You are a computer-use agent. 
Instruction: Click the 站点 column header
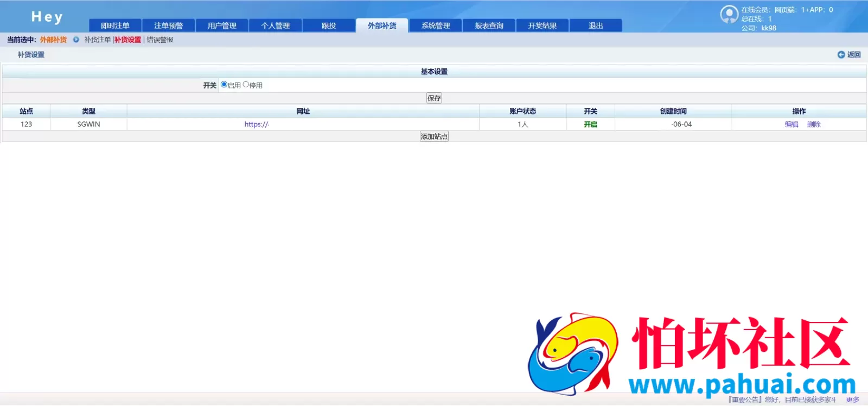[26, 111]
